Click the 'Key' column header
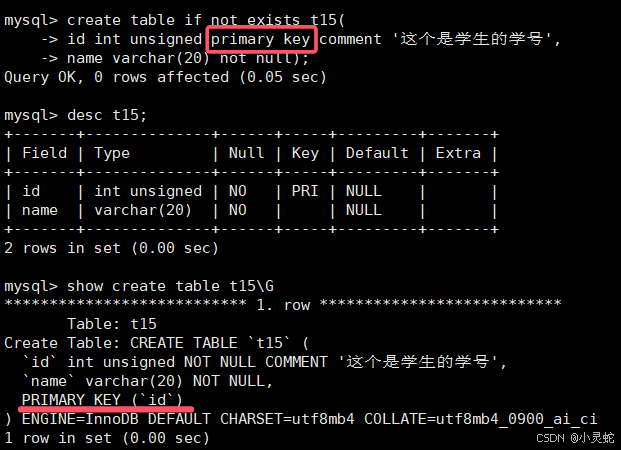Image resolution: width=621 pixels, height=450 pixels. click(x=305, y=153)
